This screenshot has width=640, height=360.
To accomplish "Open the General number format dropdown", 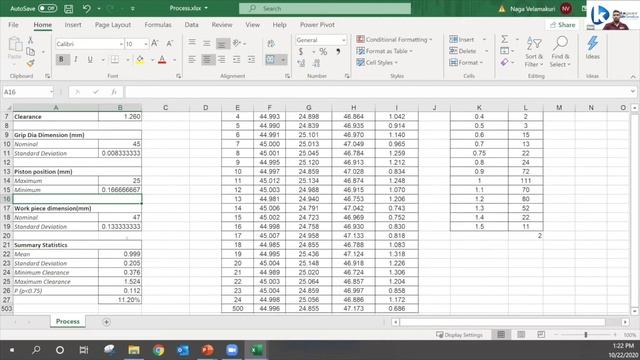I will (343, 40).
